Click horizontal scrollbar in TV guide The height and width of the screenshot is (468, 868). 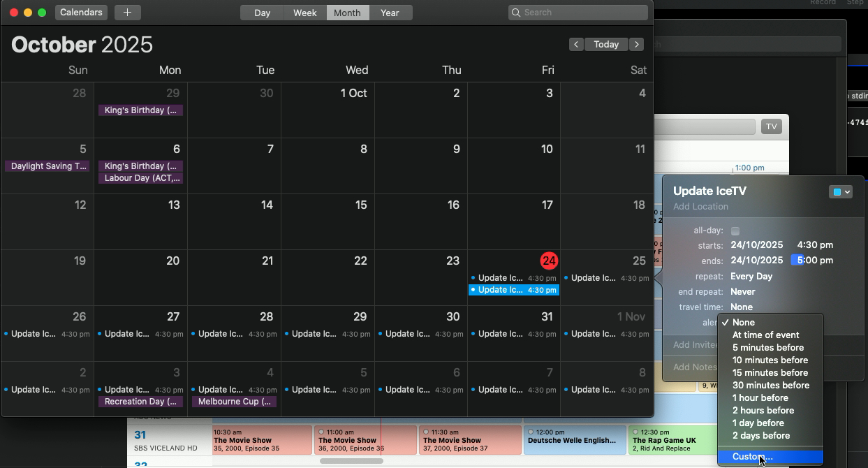351,461
